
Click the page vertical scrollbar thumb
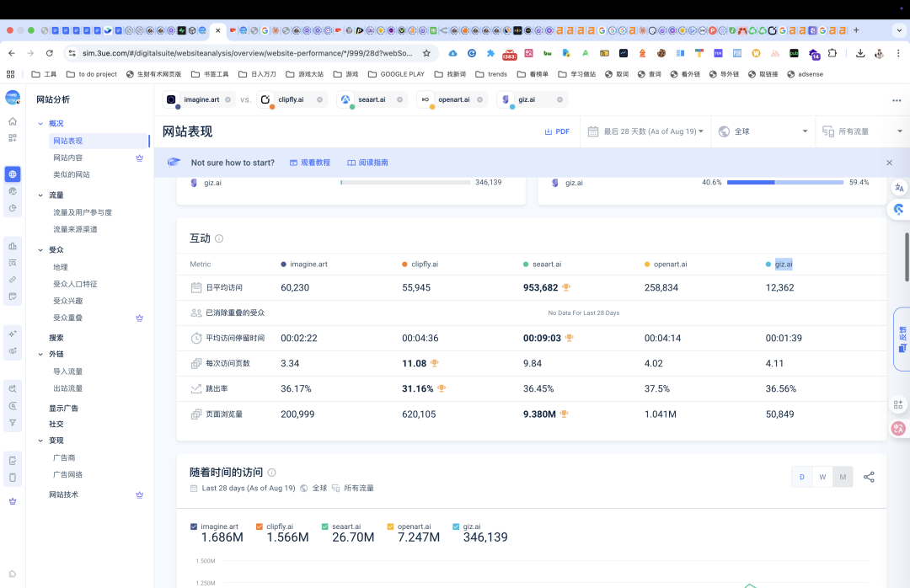[x=907, y=257]
